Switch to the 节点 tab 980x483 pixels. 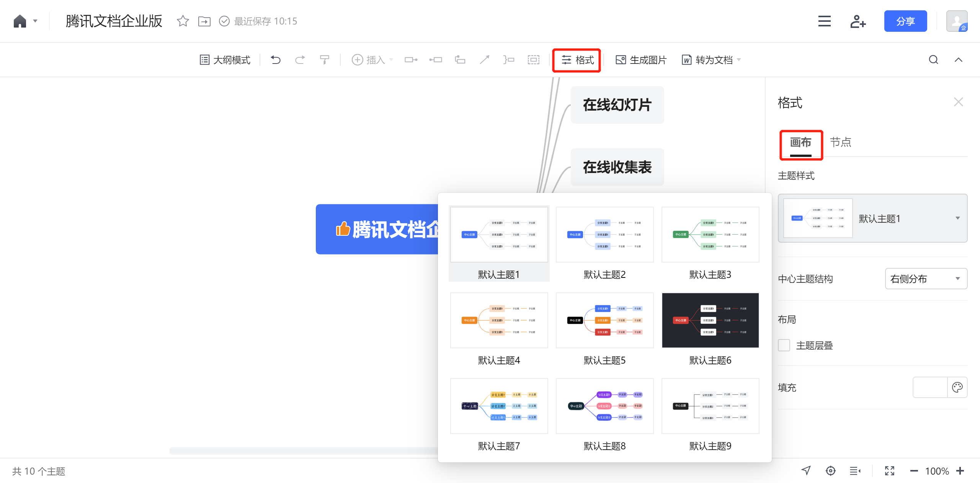(840, 142)
